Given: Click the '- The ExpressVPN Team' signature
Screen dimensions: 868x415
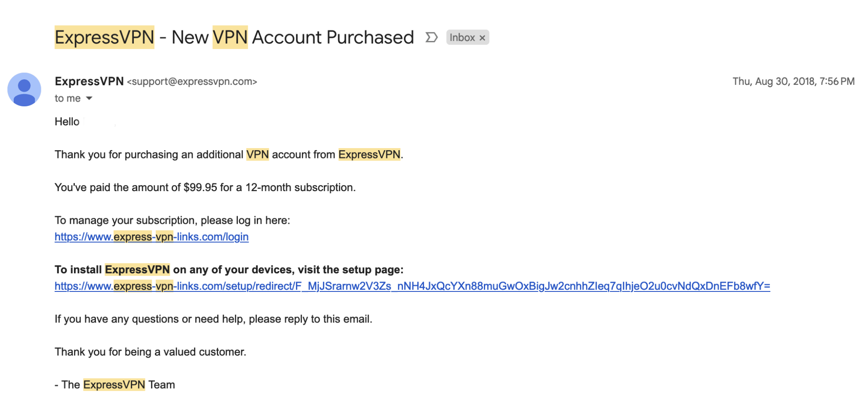Looking at the screenshot, I should click(115, 384).
